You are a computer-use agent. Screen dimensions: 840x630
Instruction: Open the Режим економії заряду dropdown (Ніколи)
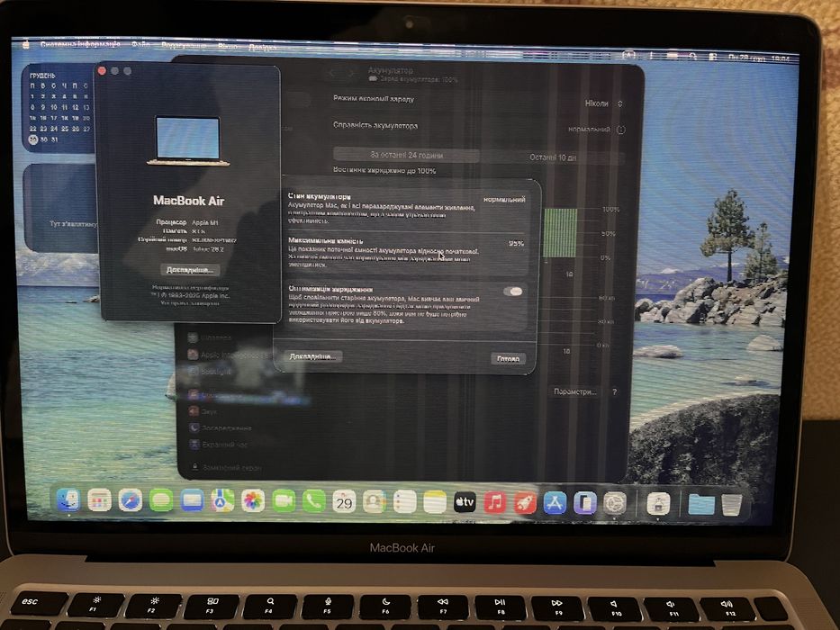(x=604, y=103)
